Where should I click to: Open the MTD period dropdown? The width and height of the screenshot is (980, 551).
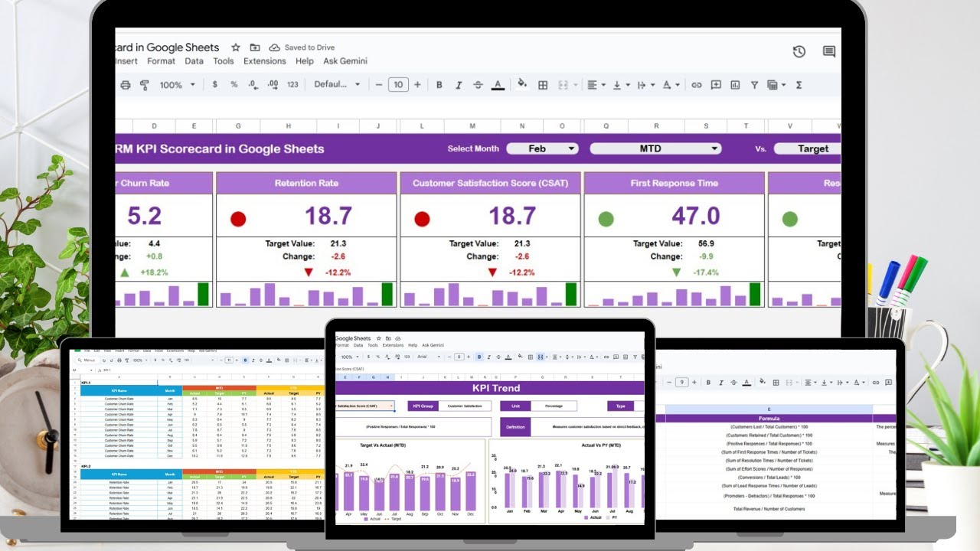click(655, 148)
